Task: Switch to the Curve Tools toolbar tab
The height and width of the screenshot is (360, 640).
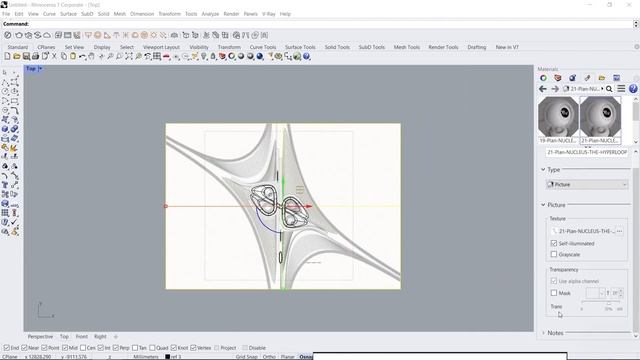Action: pyautogui.click(x=263, y=47)
